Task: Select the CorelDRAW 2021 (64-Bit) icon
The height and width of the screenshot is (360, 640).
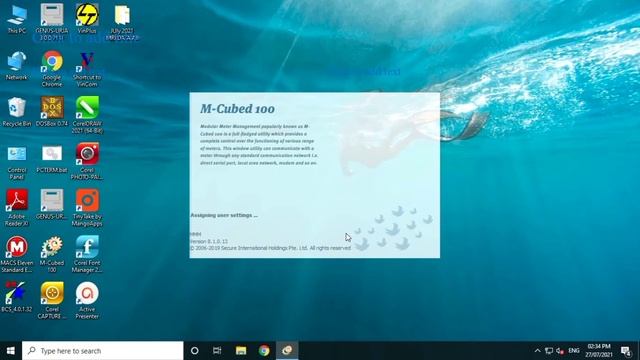Action: [x=87, y=115]
